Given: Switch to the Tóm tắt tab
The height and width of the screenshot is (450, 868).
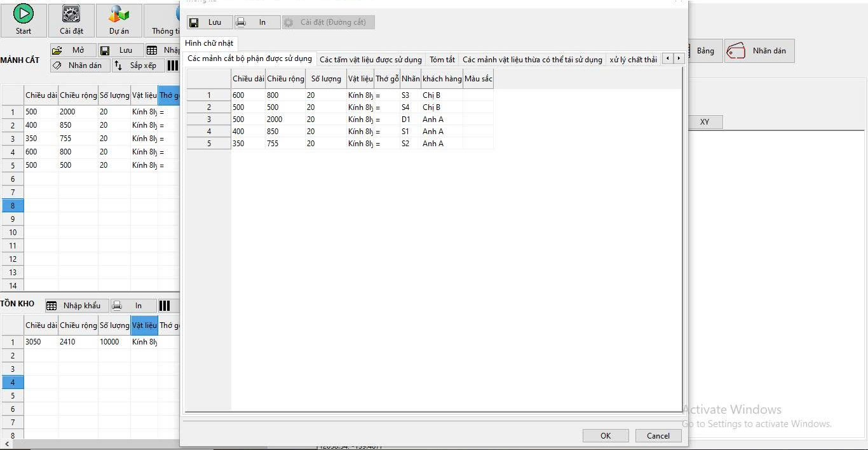Looking at the screenshot, I should point(442,58).
